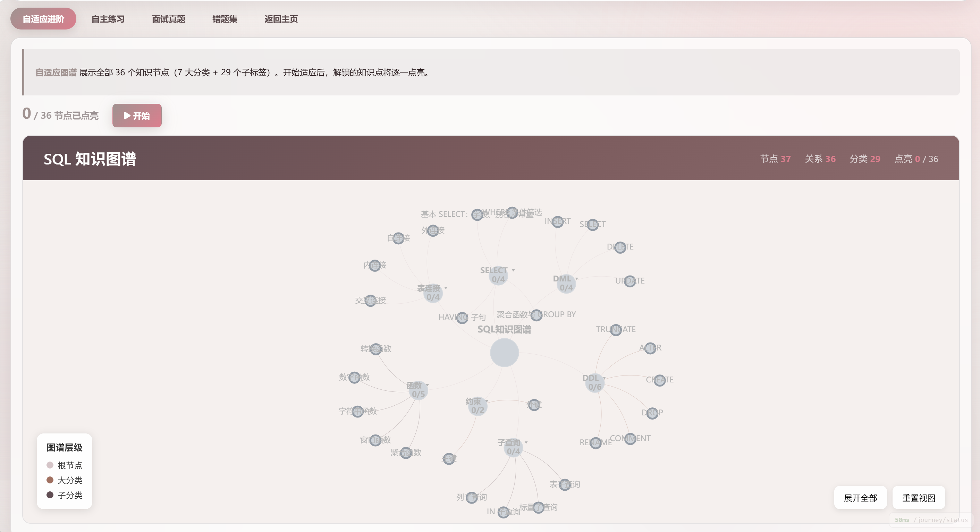Click the 分类 29 stat
The image size is (980, 532).
(x=865, y=159)
